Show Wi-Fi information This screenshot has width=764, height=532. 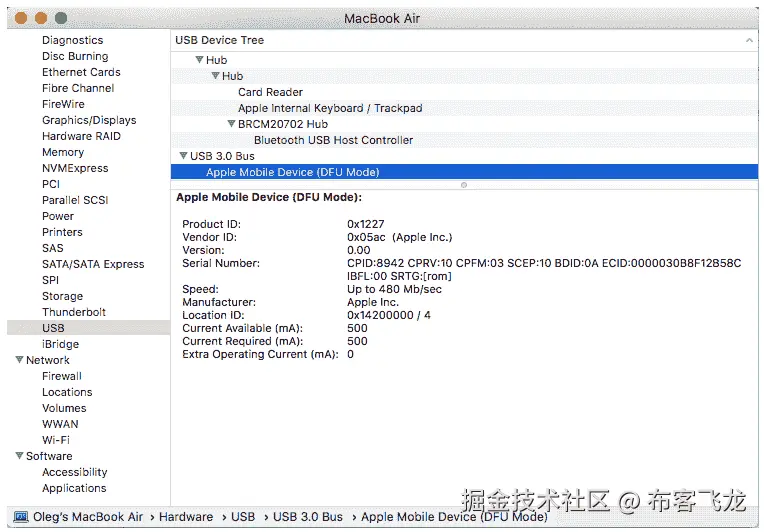(x=56, y=440)
